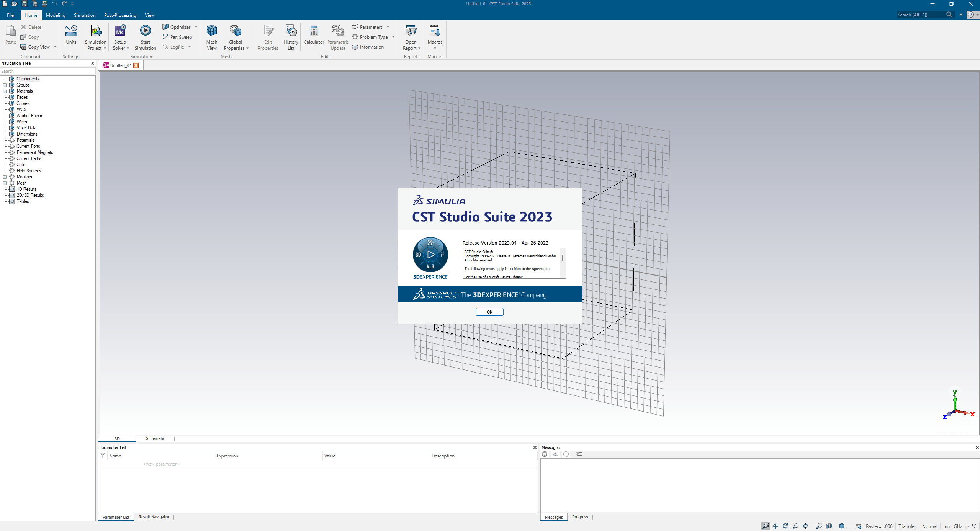Open the History List

point(291,38)
